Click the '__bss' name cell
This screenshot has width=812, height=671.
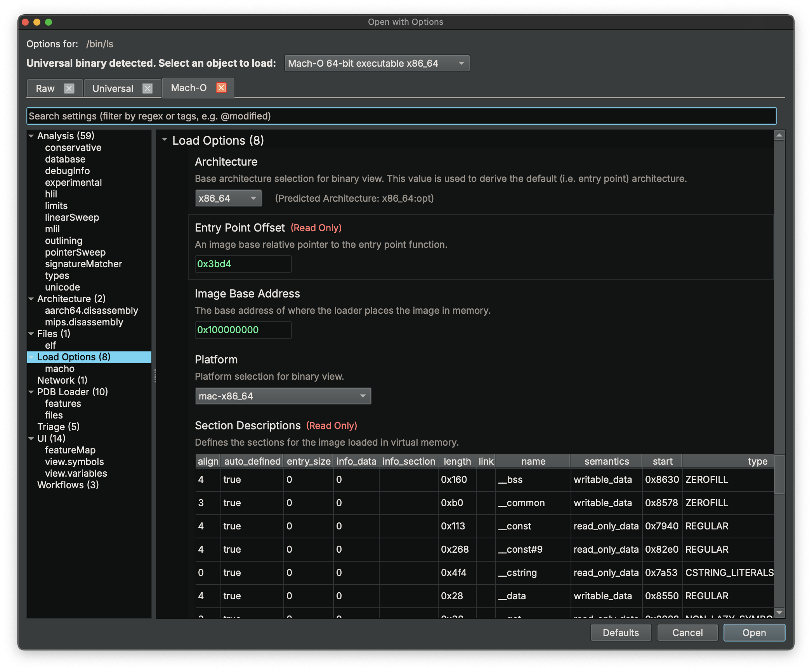click(x=533, y=479)
